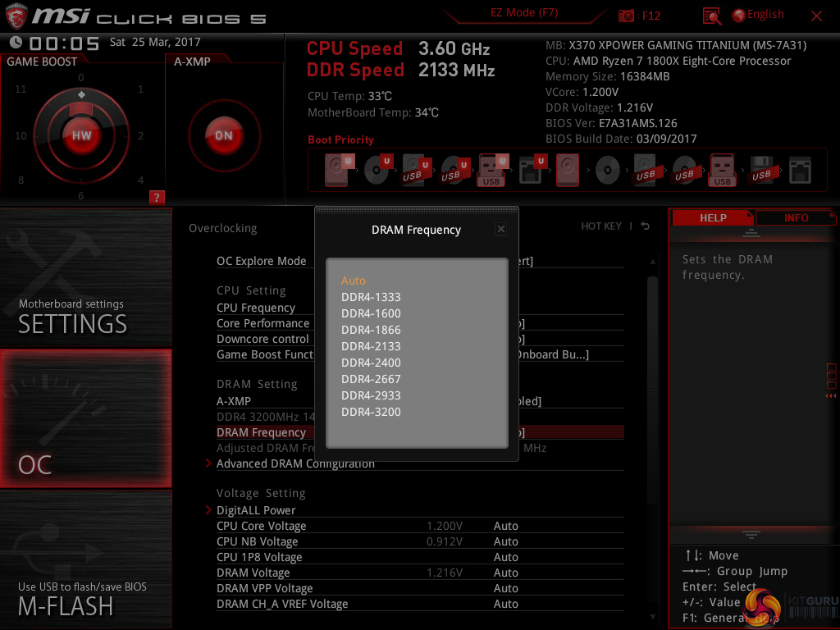Choose DDR4-1333 frequency option
This screenshot has height=630, width=840.
(371, 297)
